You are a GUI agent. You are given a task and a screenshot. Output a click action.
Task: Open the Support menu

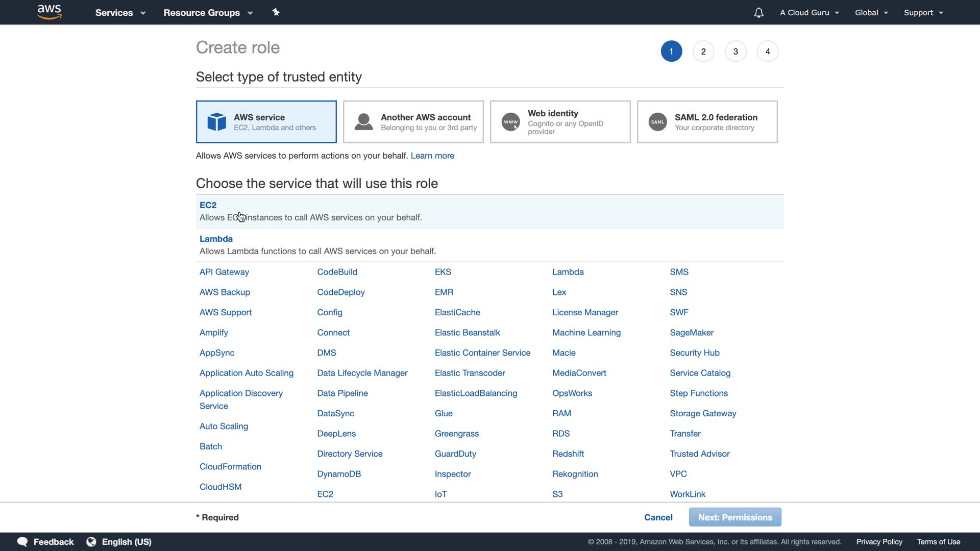click(x=923, y=13)
